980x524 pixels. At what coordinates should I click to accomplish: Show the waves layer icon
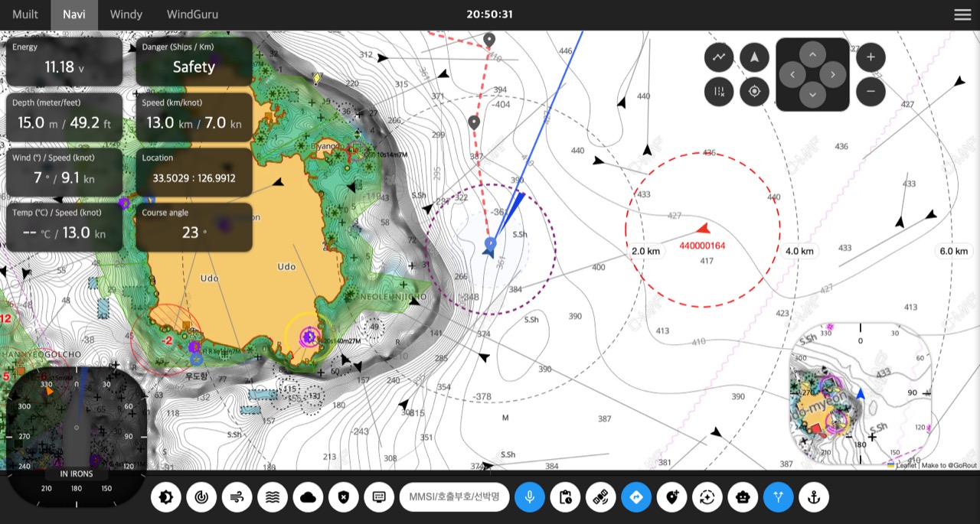click(273, 497)
